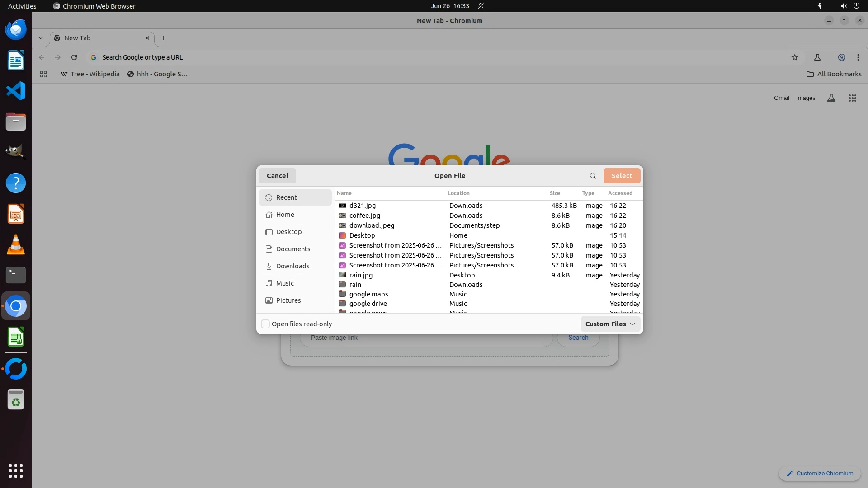Open the google maps folder entry

pos(368,294)
